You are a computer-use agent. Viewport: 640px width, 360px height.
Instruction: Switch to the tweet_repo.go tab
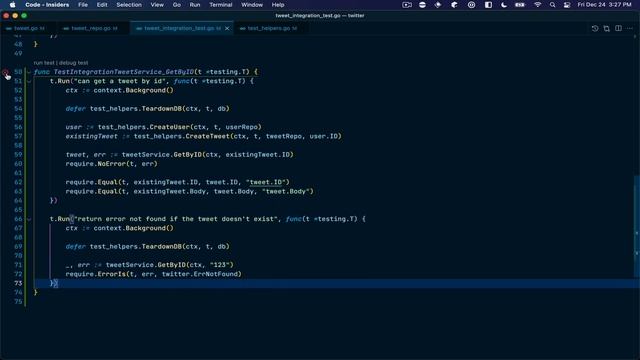click(94, 28)
